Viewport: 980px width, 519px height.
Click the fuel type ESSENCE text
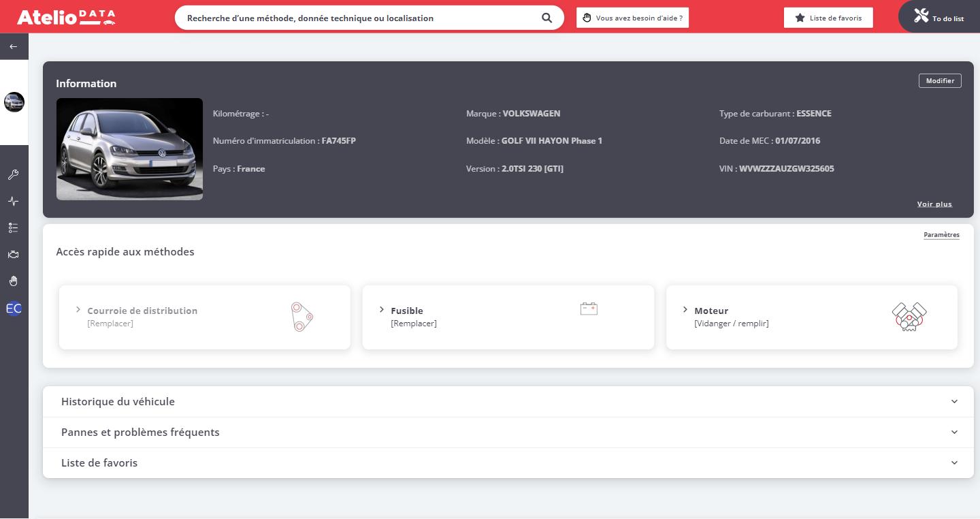tap(814, 114)
